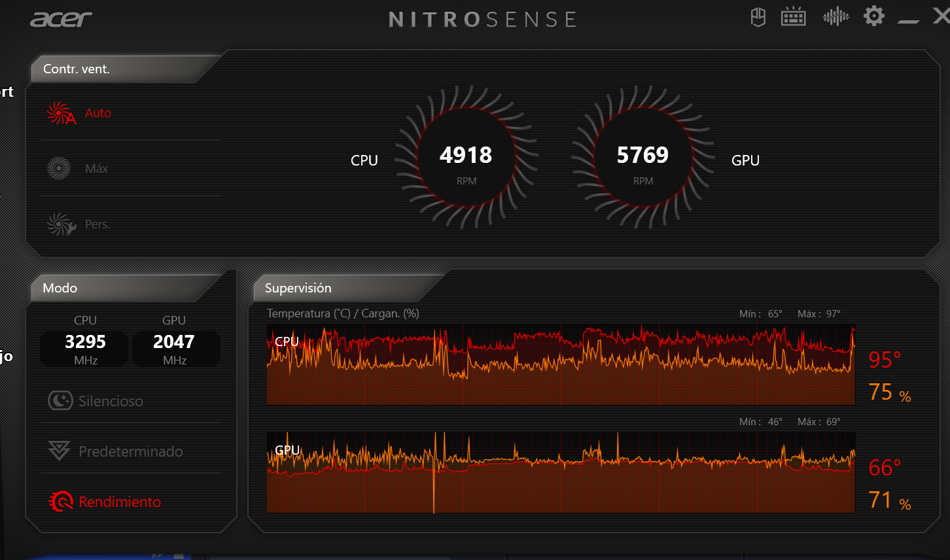Click the CPU chart Mín: 65° label
Viewport: 950px width, 560px height.
761,314
